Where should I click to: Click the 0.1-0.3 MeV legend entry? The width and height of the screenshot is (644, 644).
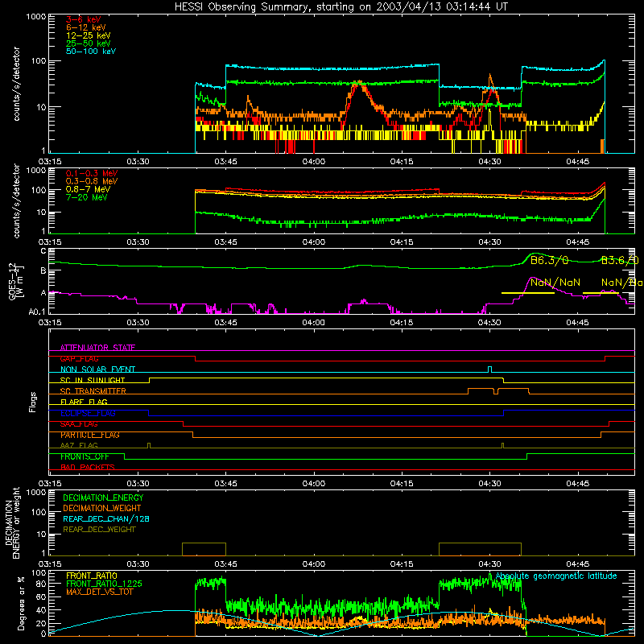coord(92,173)
